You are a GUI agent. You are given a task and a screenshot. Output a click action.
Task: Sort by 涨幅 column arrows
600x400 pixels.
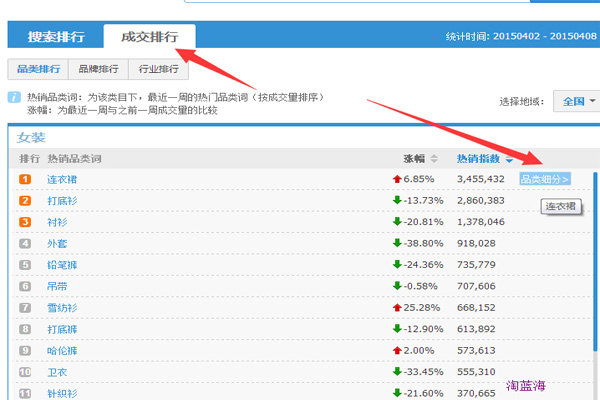[x=434, y=158]
